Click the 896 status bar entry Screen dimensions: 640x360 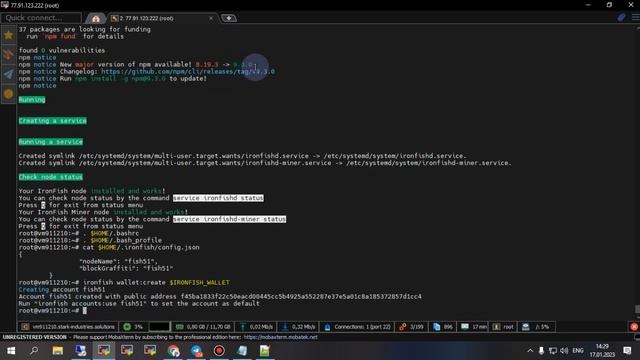[x=443, y=327]
